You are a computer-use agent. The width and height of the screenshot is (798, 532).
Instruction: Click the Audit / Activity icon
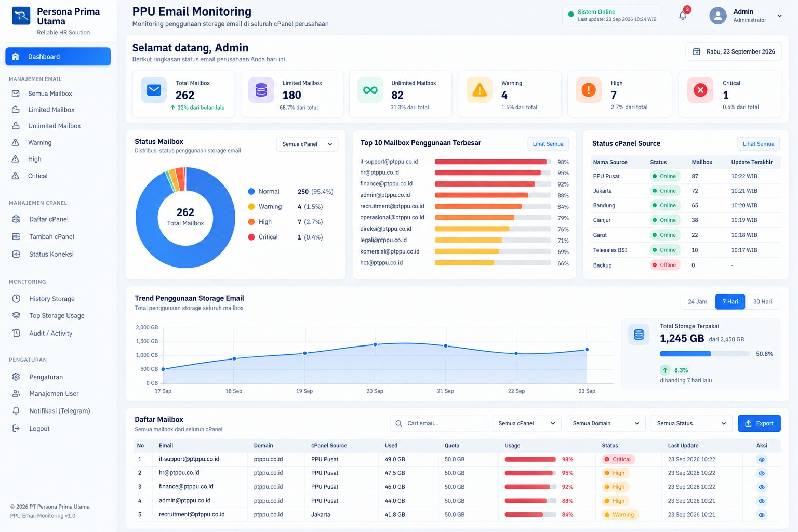coord(16,333)
